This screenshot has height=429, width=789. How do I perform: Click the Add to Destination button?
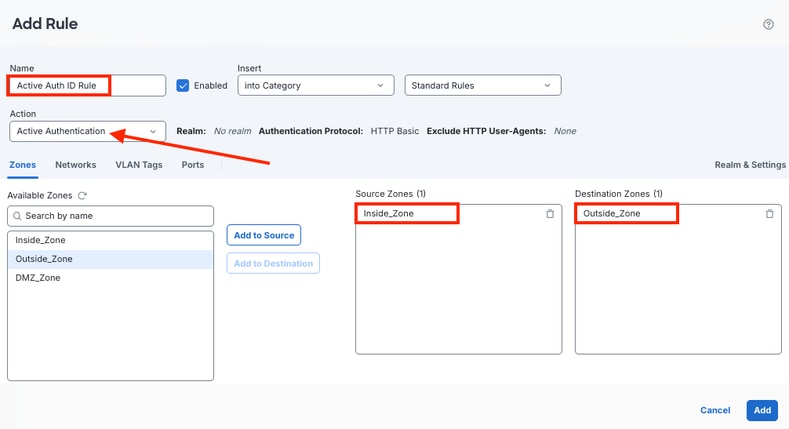pyautogui.click(x=273, y=263)
